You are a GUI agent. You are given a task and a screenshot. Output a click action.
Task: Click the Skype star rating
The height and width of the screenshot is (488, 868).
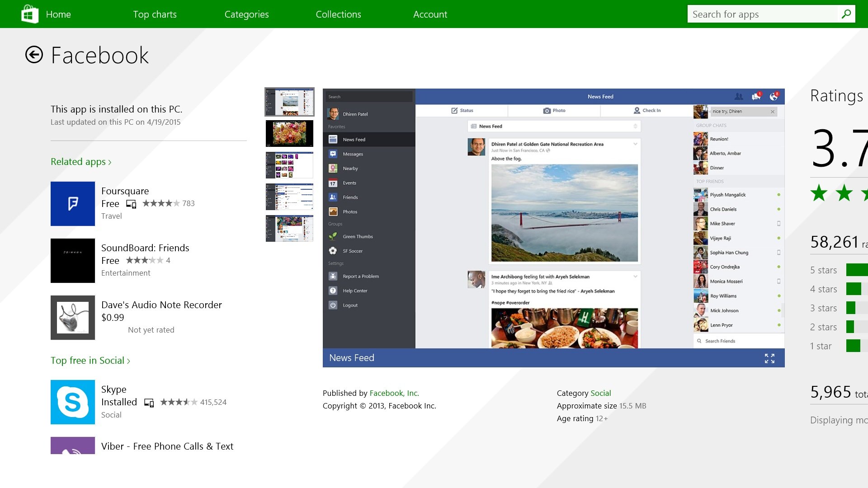[179, 402]
